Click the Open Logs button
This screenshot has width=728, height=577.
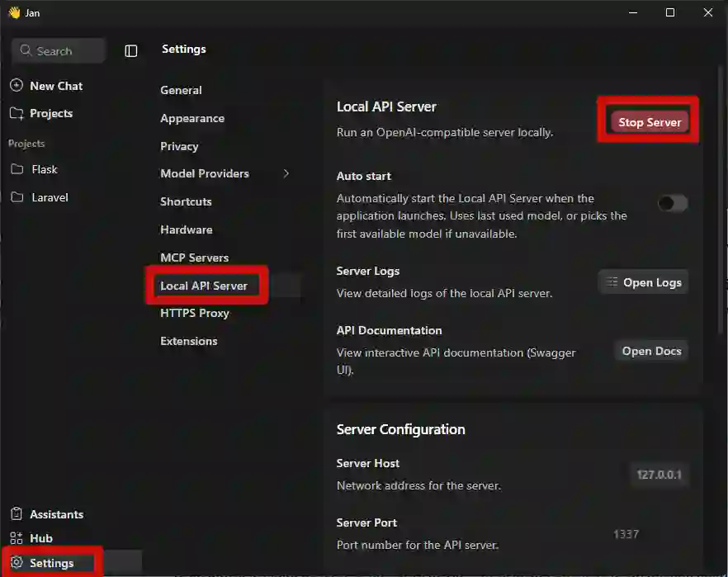[643, 282]
